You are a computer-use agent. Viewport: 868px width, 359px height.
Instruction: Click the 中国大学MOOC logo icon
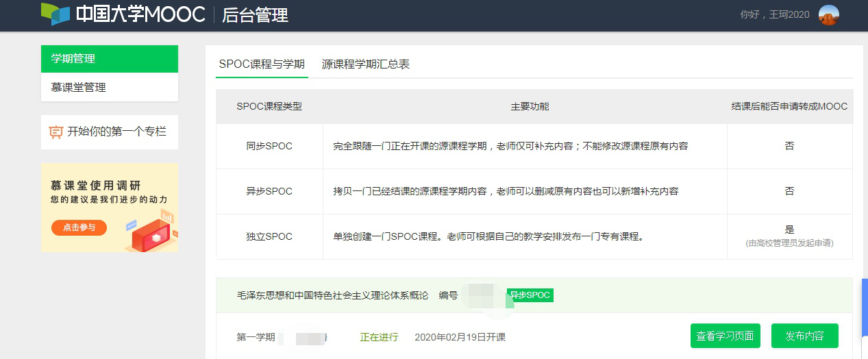click(x=55, y=14)
